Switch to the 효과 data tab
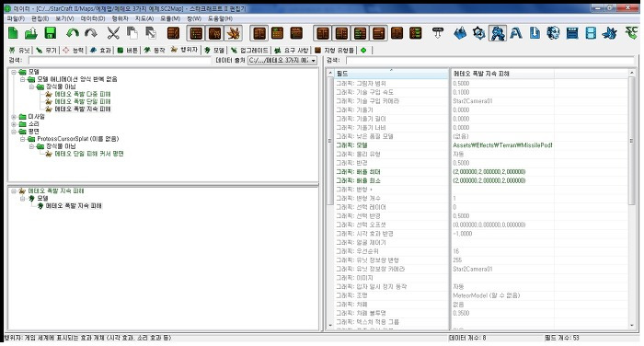This screenshot has height=346, width=644. pyautogui.click(x=100, y=50)
